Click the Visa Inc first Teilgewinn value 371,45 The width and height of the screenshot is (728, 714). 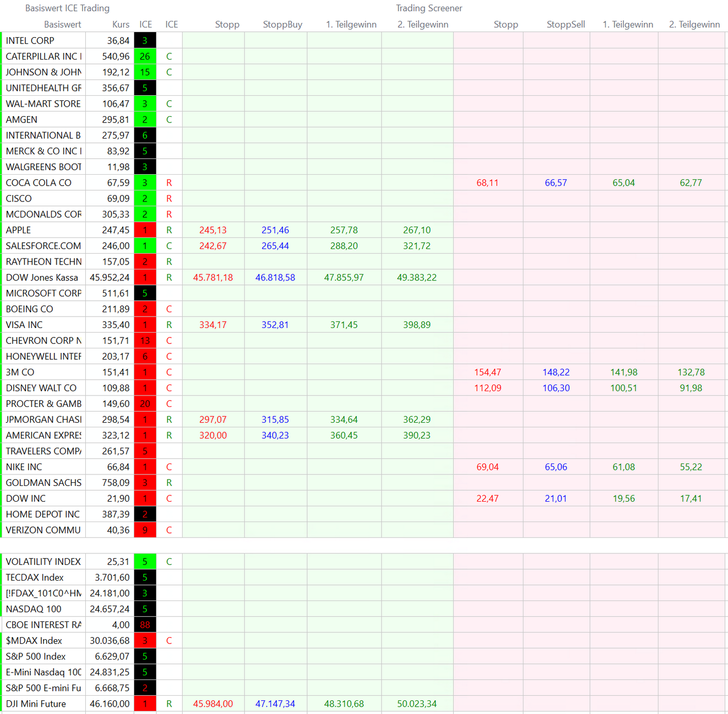tap(344, 325)
